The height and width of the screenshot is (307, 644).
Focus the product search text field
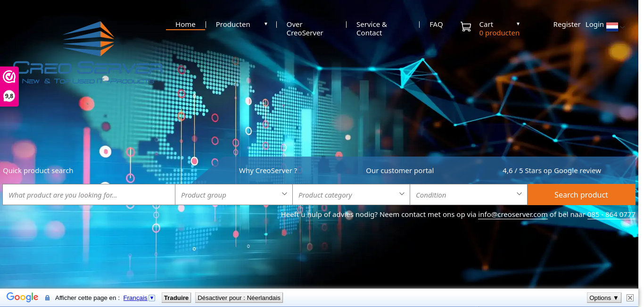[89, 195]
